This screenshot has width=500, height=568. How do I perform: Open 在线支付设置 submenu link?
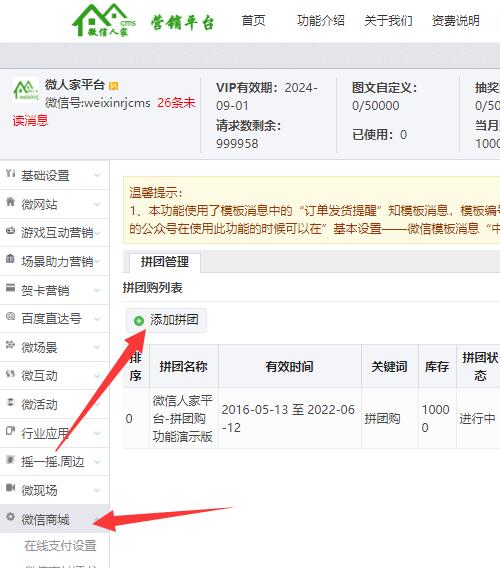click(x=60, y=546)
